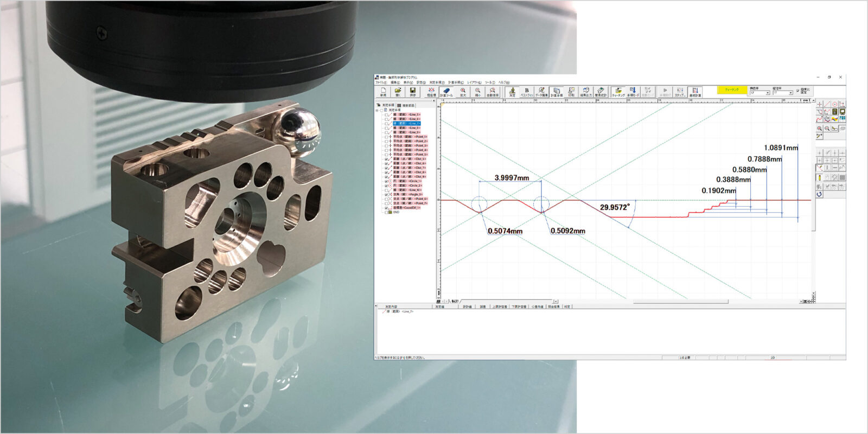Click the rotate arrow icon in right palette
This screenshot has height=434, width=868.
coord(819,194)
